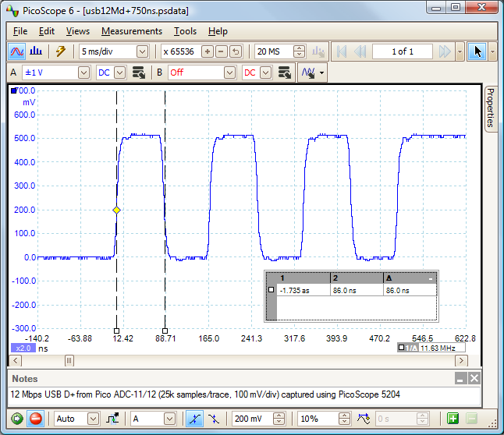Open the Properties side tab
The width and height of the screenshot is (504, 435).
tap(491, 108)
